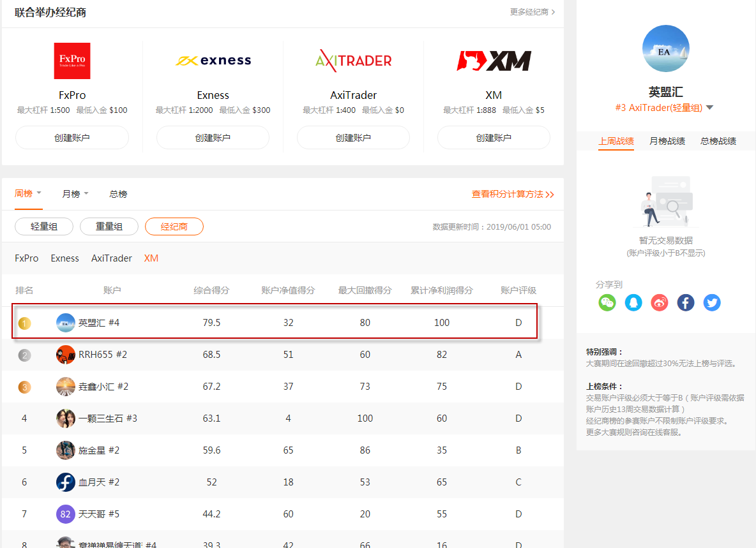Click 创建账户 under Exness
This screenshot has width=756, height=548.
[x=213, y=138]
